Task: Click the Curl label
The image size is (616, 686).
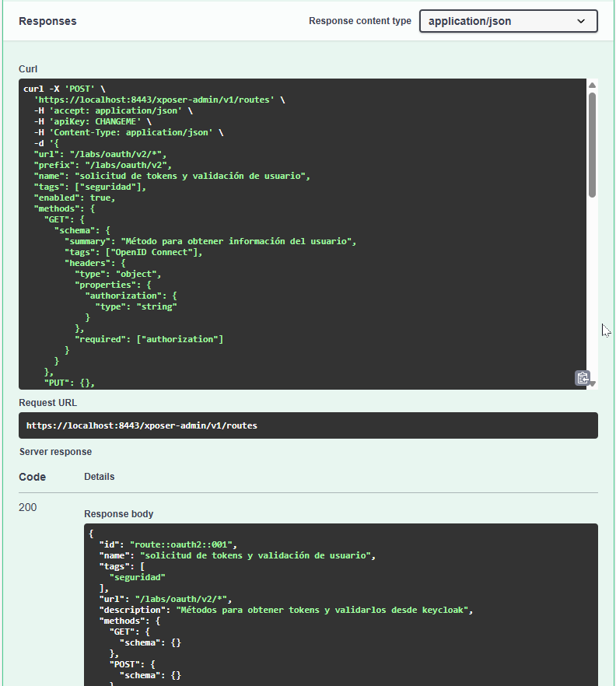Action: click(x=28, y=69)
